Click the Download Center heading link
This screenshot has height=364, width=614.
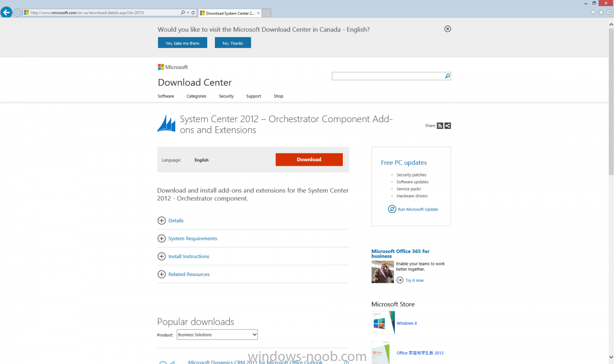coord(194,82)
